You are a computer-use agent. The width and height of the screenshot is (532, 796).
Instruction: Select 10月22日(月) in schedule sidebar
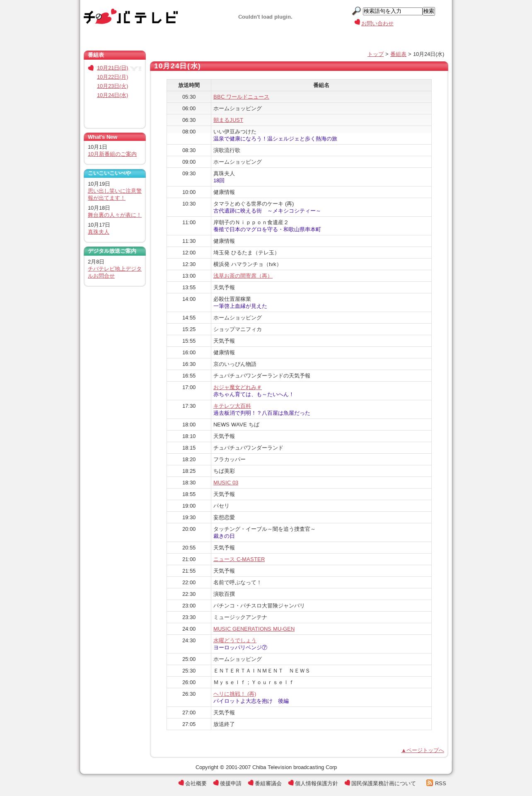coord(112,77)
